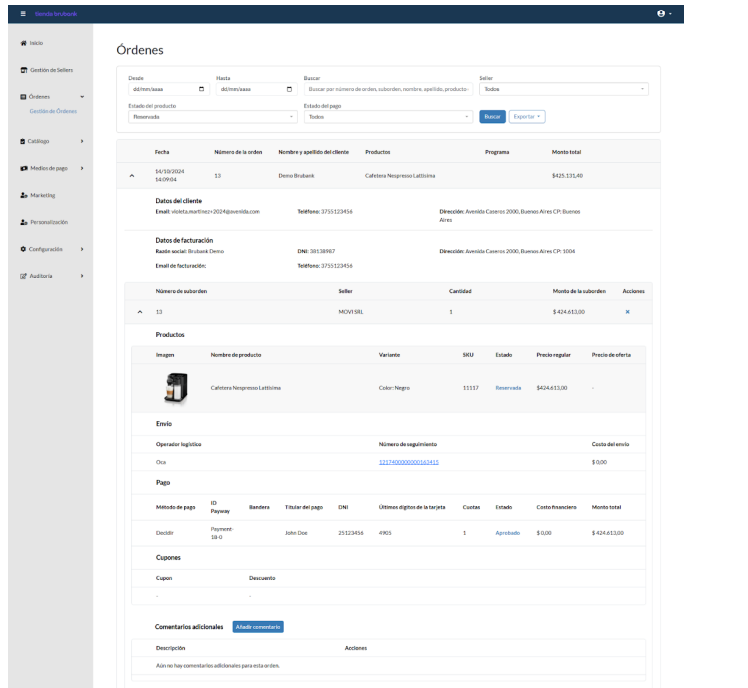Click the Buscar button
The width and height of the screenshot is (748, 688).
point(492,117)
